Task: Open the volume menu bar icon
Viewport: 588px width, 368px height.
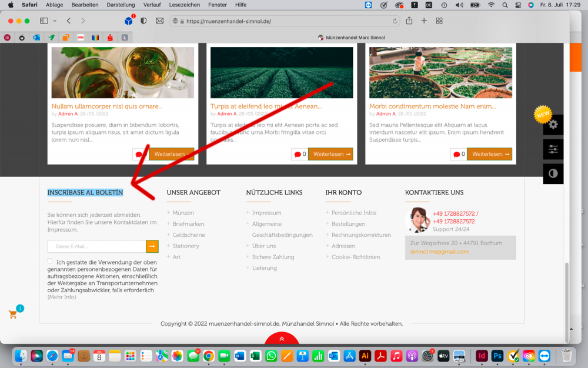Action: click(x=459, y=5)
